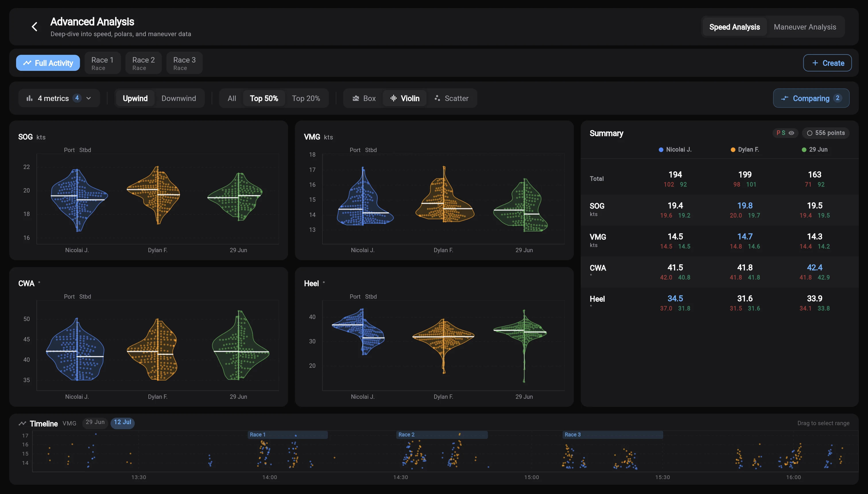Show All data points

tap(232, 98)
